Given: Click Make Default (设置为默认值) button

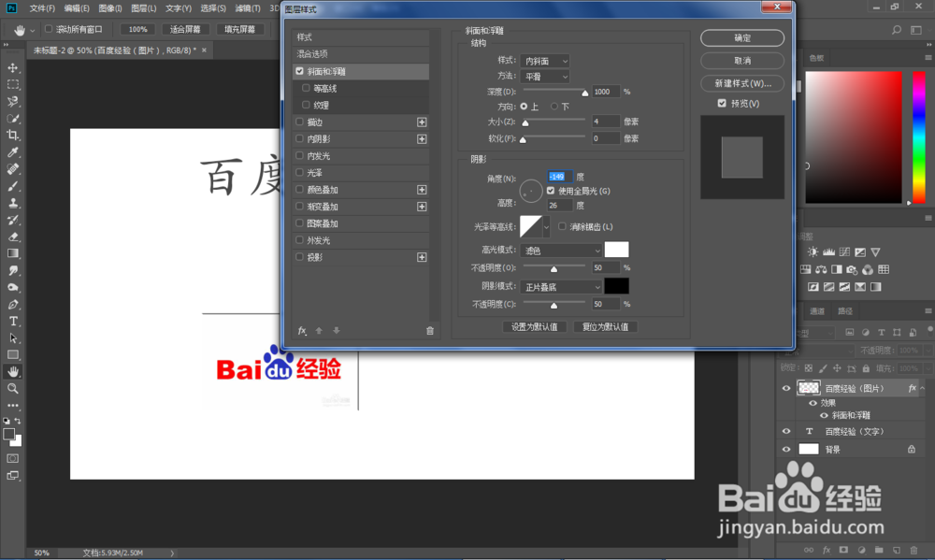Looking at the screenshot, I should tap(534, 327).
